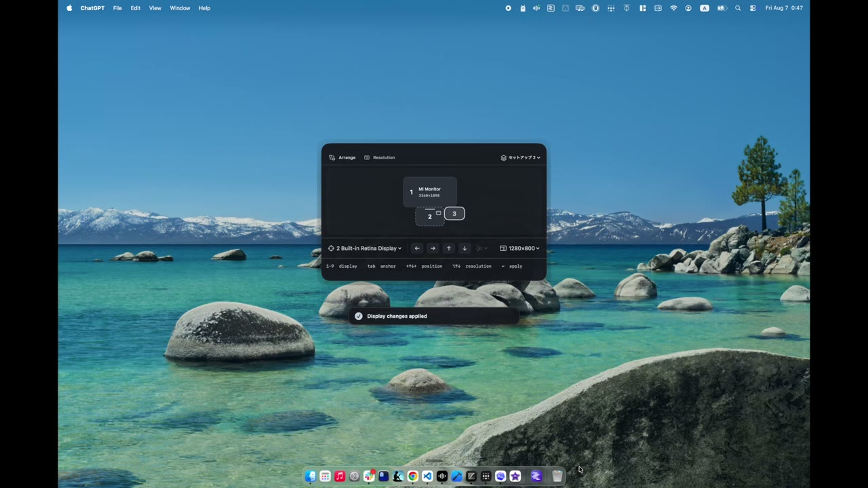Viewport: 868px width, 488px height.
Task: Click the date and time Fri Aug 7
Action: pos(784,8)
